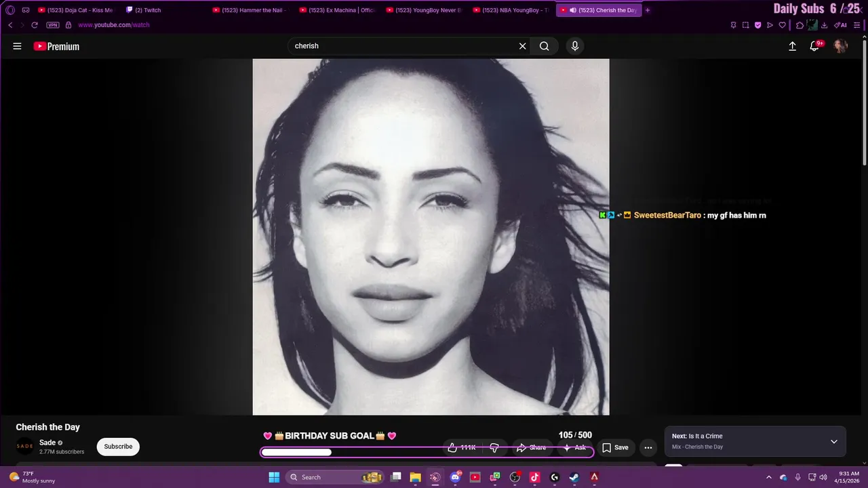Open browser downloads icon

[824, 25]
